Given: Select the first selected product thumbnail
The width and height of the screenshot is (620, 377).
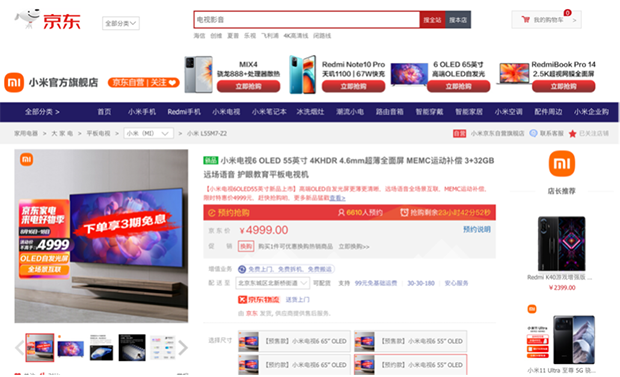Looking at the screenshot, I should coord(40,348).
